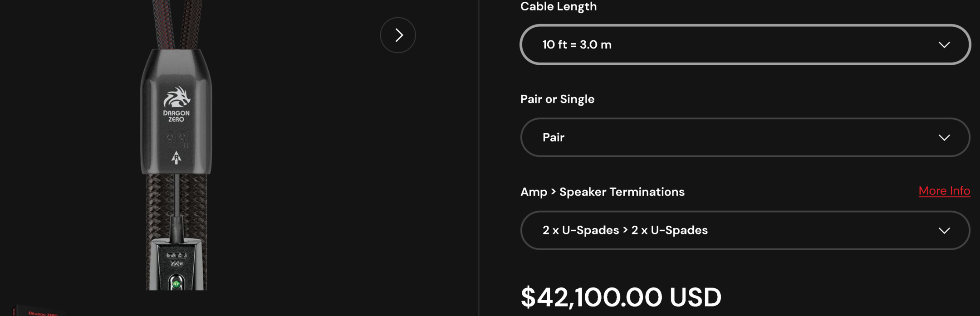Click the $42,100.00 USD price text
Image resolution: width=980 pixels, height=316 pixels.
click(x=621, y=297)
